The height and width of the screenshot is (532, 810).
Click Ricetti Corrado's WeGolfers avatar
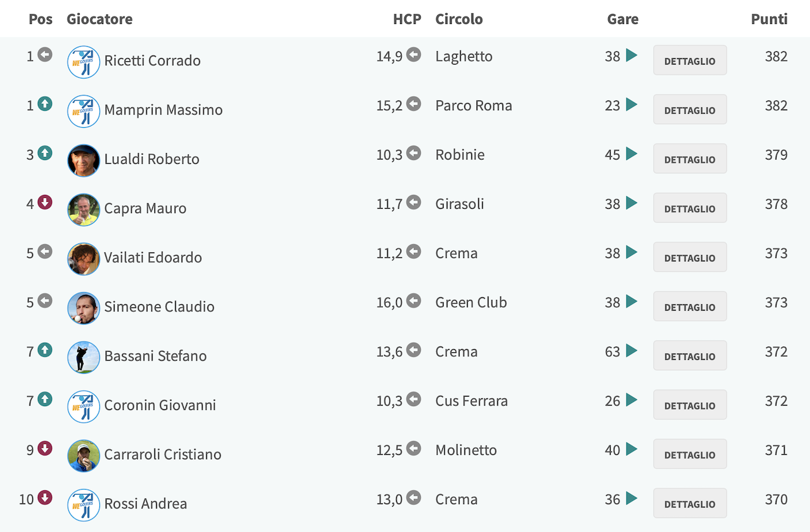tap(84, 62)
